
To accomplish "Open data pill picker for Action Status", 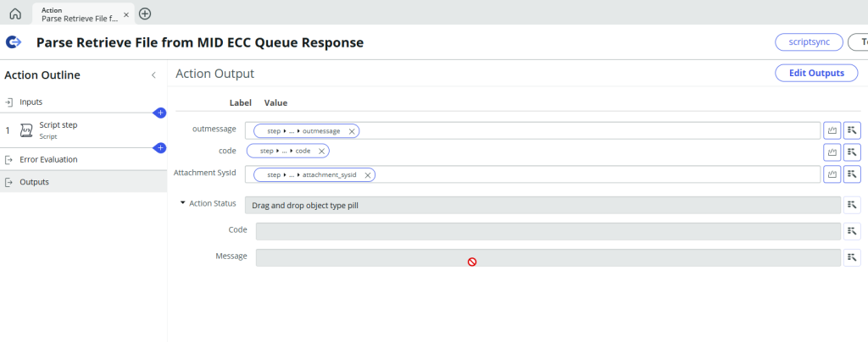I will coord(852,204).
